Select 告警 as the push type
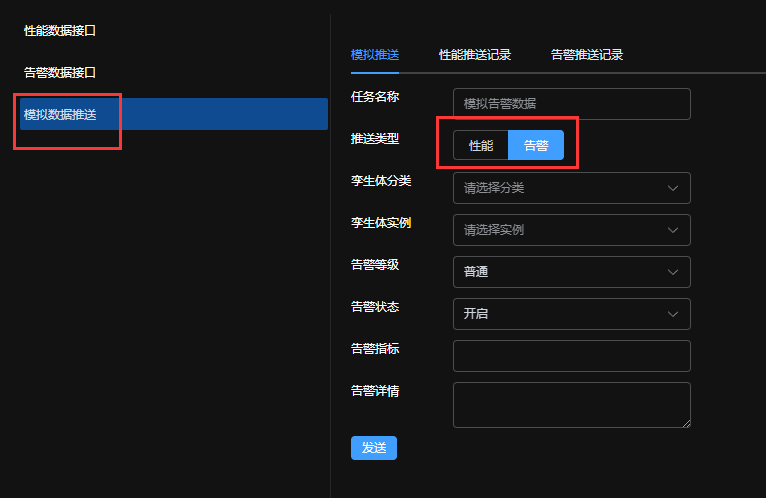Screen dimensions: 766x498 click(536, 145)
